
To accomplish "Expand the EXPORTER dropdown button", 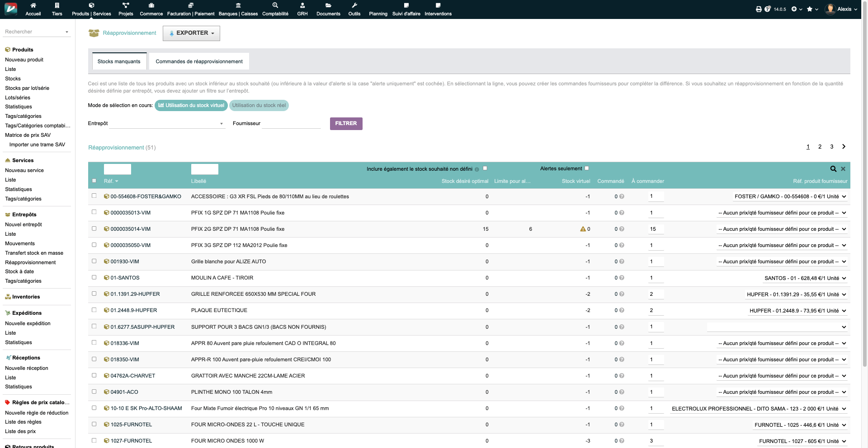I will (191, 33).
